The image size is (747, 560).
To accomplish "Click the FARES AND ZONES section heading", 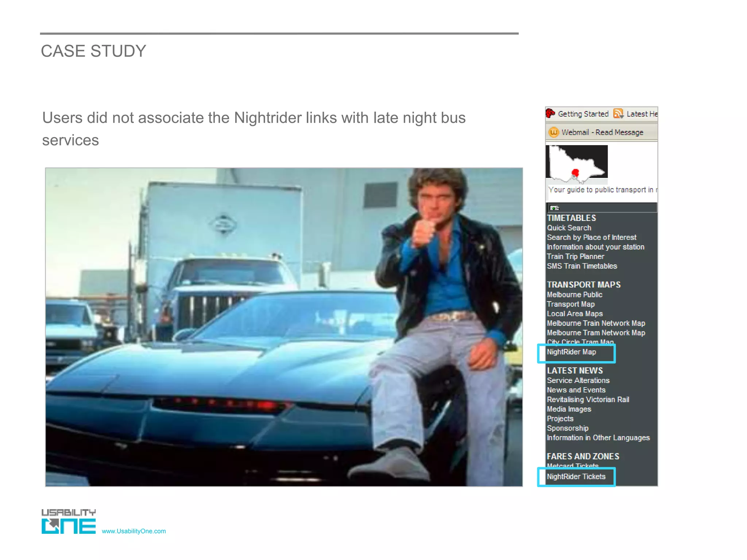I will [x=583, y=456].
